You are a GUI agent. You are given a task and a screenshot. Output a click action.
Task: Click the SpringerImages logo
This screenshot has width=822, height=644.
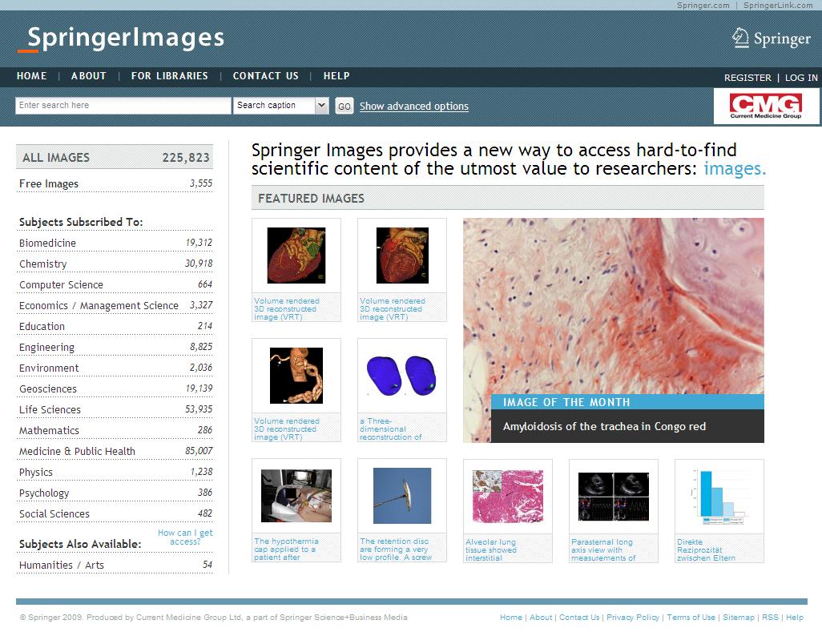click(121, 38)
